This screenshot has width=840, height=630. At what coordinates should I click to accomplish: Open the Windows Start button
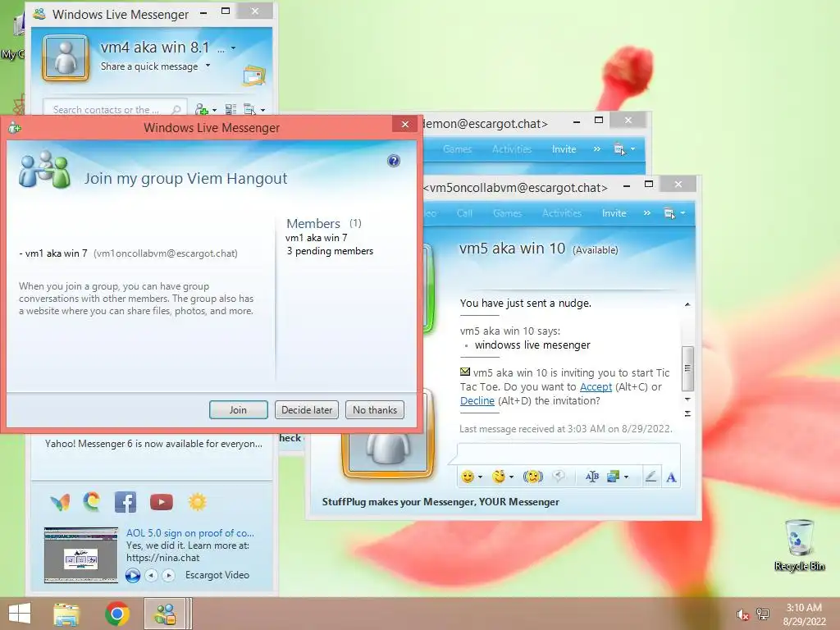click(x=20, y=614)
